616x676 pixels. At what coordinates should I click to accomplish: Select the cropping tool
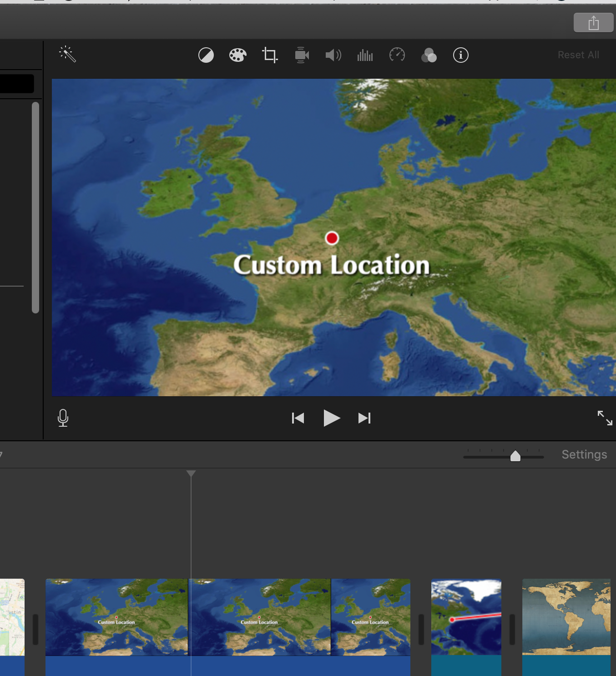(x=270, y=55)
